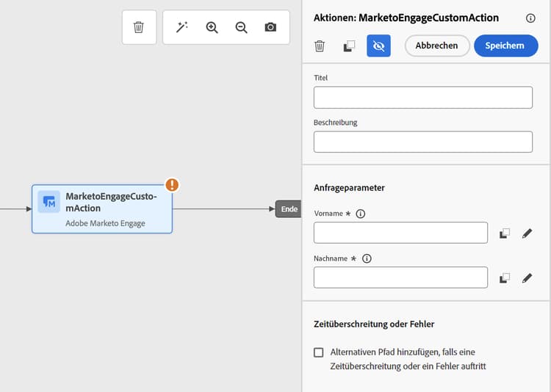The image size is (551, 392).
Task: Delete the action using panel trash icon
Action: pos(320,46)
